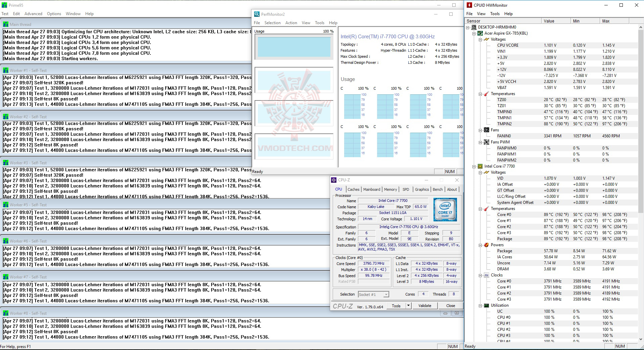Switch to the Memory tab in CPU-Z
This screenshot has height=350, width=644.
390,189
